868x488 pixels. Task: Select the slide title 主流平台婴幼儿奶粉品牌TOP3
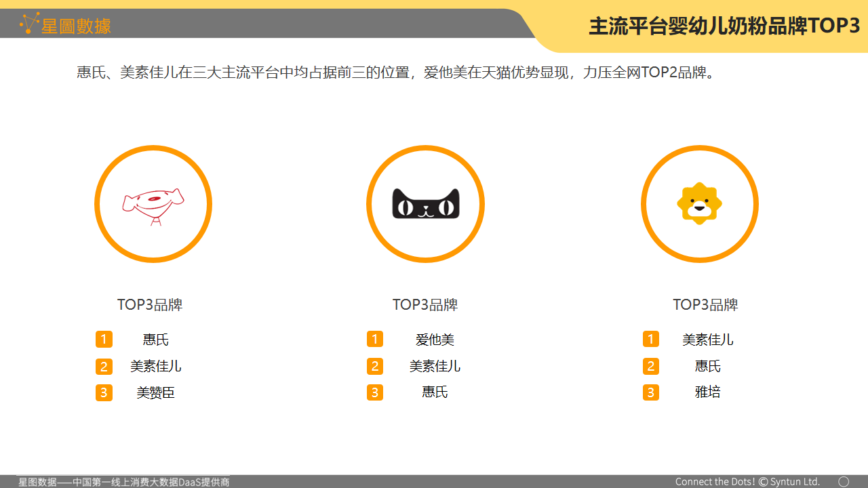tap(724, 26)
